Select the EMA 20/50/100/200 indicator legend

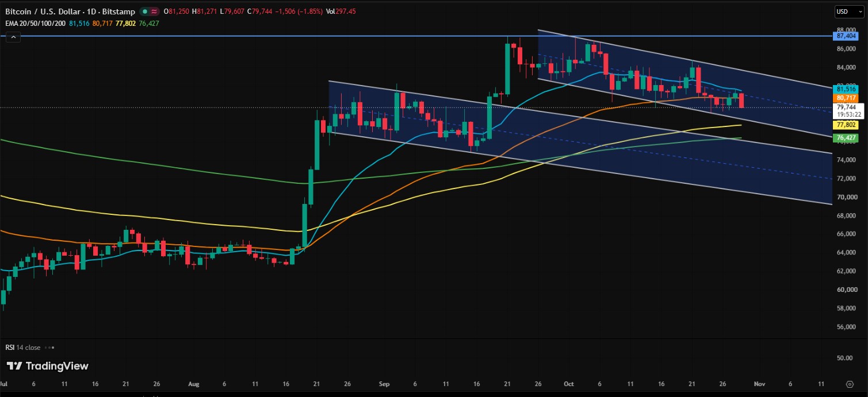(x=35, y=23)
